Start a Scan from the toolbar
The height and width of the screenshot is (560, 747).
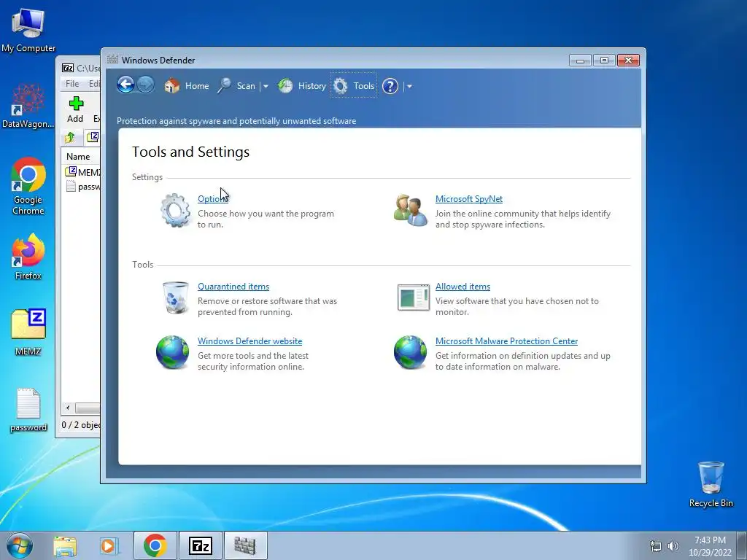pos(236,86)
